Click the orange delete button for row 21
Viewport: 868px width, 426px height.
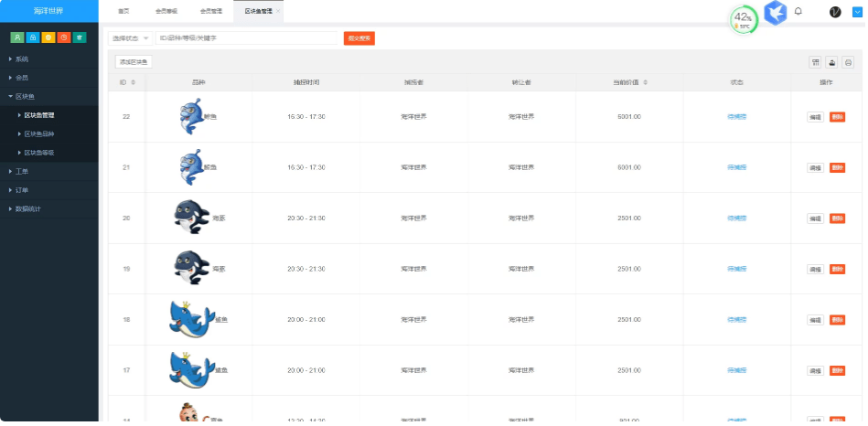coord(837,168)
